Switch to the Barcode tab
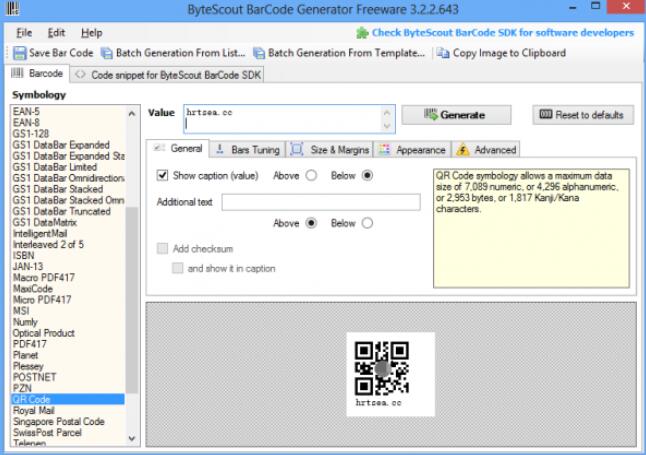The image size is (646, 455). coord(37,74)
